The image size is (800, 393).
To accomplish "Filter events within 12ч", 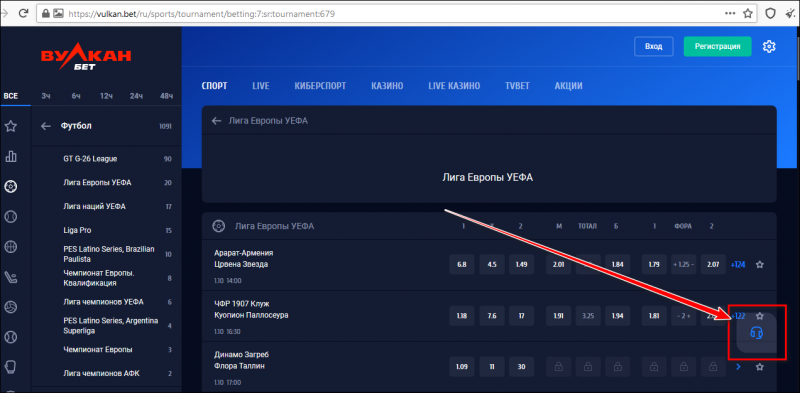I will pyautogui.click(x=106, y=96).
